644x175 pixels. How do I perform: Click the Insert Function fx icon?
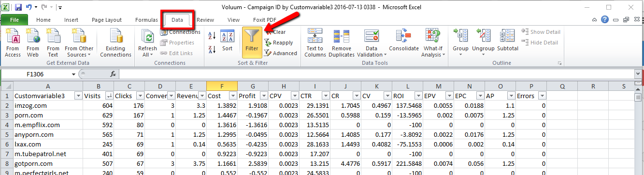[x=113, y=74]
